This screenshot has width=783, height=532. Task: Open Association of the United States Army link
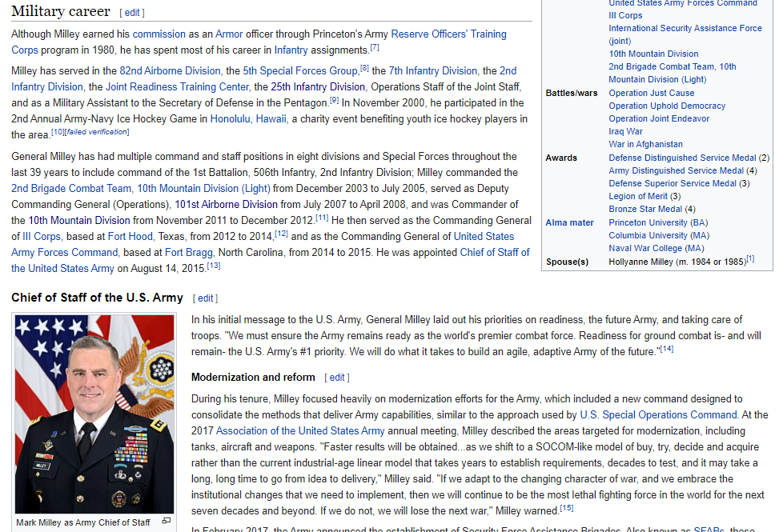click(300, 431)
